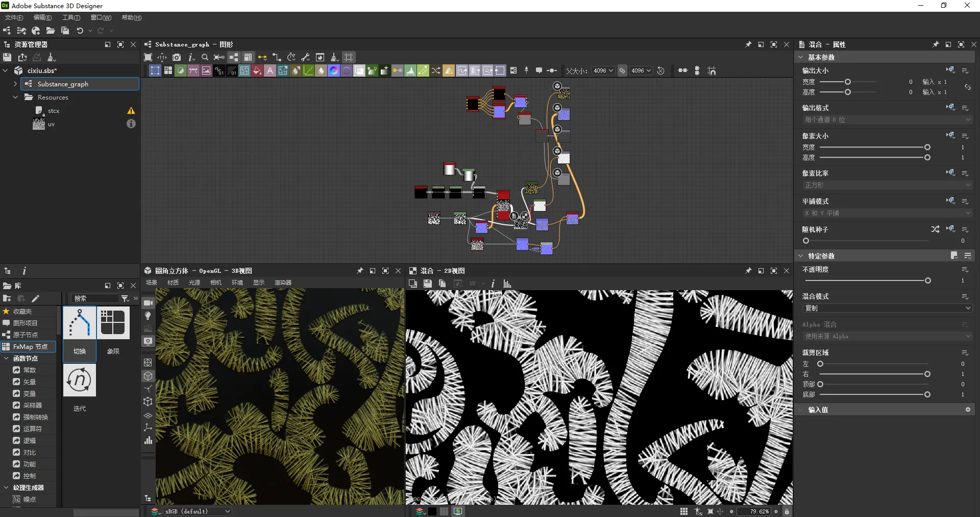The width and height of the screenshot is (980, 517).
Task: Add a Text node from the 'A' icon
Action: [x=270, y=71]
